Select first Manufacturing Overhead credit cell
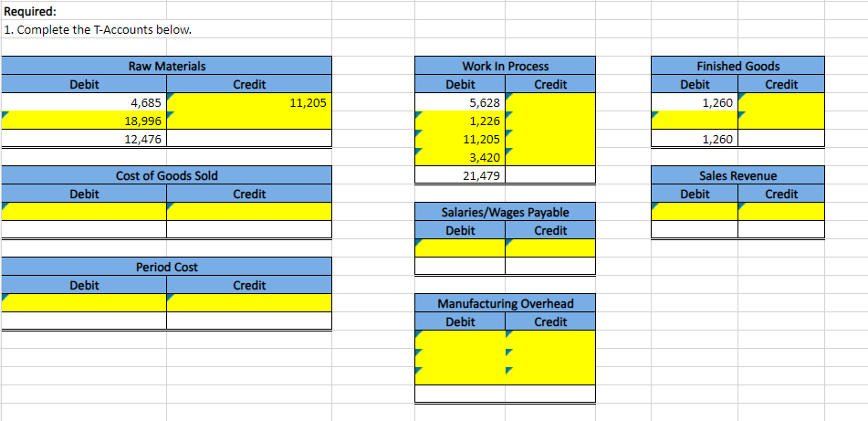868x421 pixels. point(550,339)
